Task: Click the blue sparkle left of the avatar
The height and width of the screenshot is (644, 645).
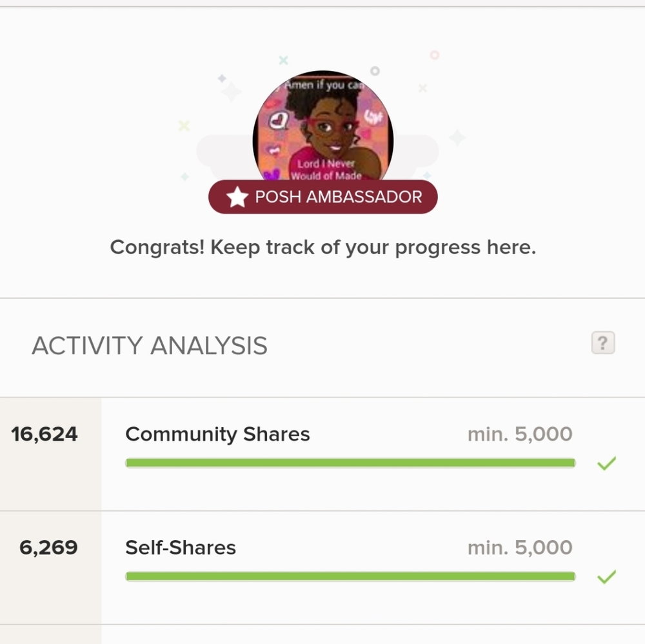Action: pyautogui.click(x=222, y=78)
